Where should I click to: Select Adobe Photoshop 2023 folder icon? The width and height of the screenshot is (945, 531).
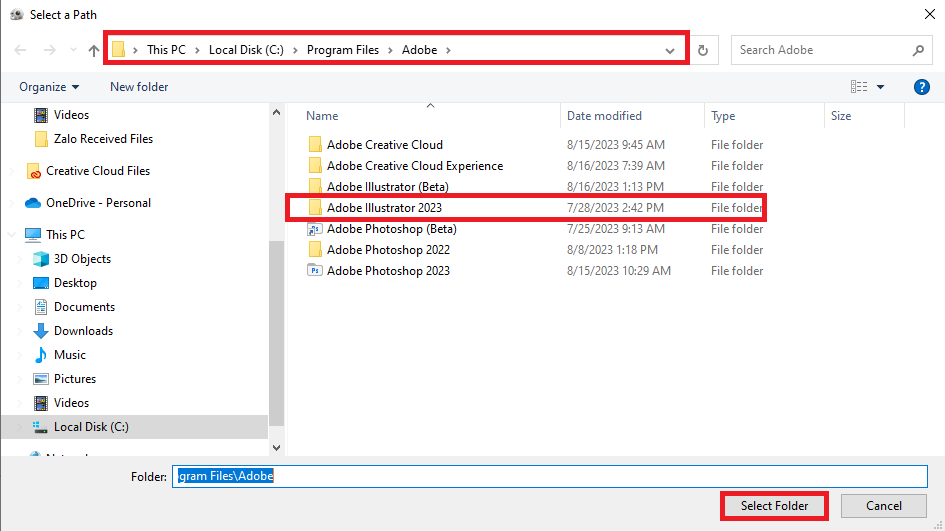point(315,271)
